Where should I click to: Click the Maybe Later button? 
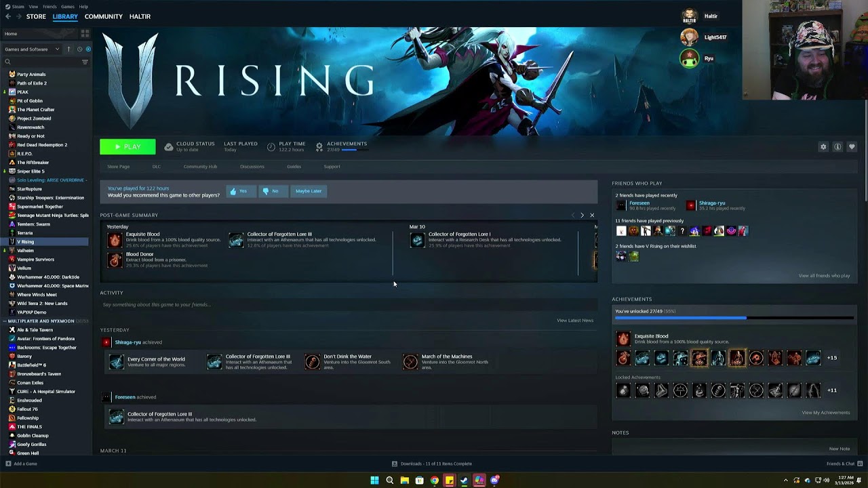click(309, 191)
